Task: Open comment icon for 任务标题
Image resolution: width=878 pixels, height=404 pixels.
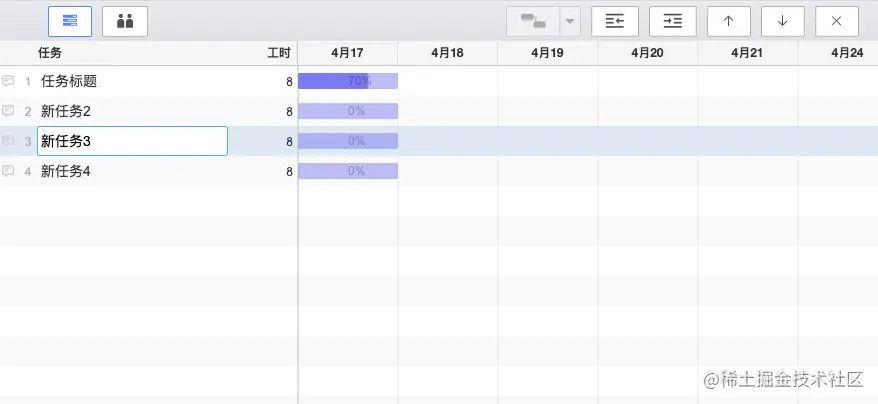Action: (8, 81)
